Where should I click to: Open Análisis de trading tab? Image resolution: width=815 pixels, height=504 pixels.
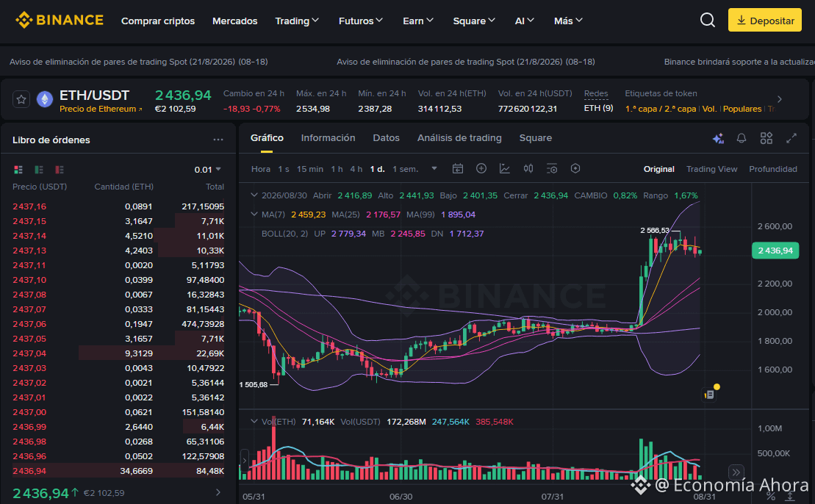point(459,137)
